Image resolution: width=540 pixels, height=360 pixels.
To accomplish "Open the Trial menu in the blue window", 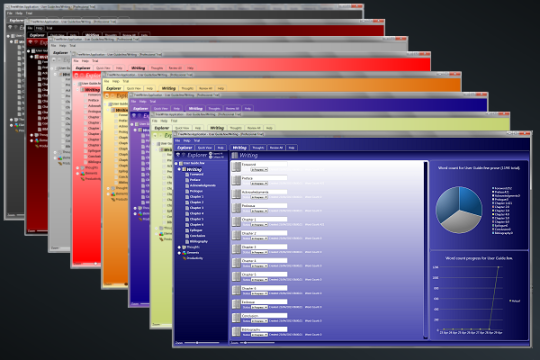I will pyautogui.click(x=197, y=141).
